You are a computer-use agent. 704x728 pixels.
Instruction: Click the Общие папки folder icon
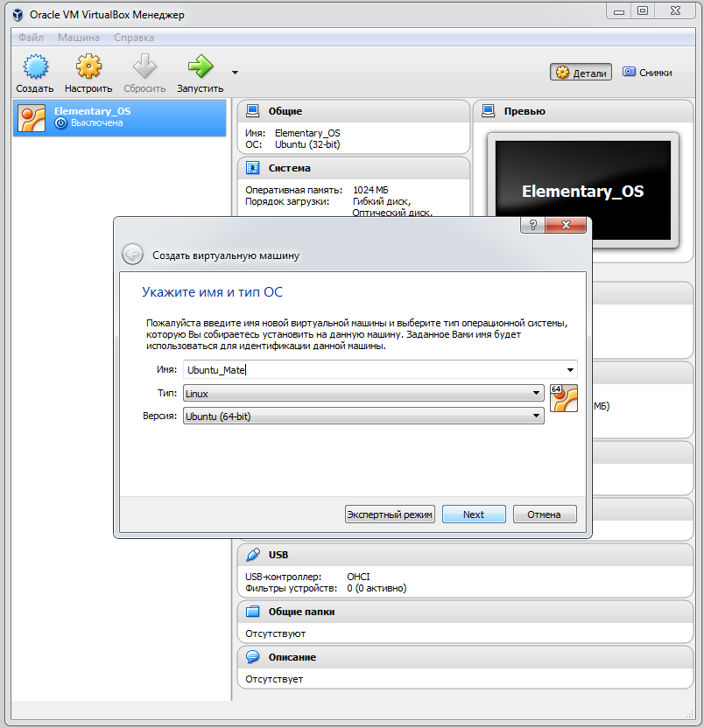point(252,612)
